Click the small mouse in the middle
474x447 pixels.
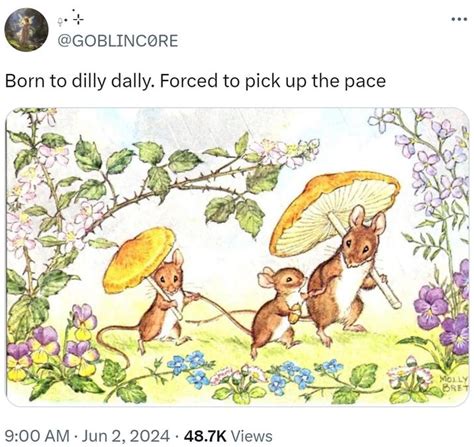pyautogui.click(x=278, y=308)
